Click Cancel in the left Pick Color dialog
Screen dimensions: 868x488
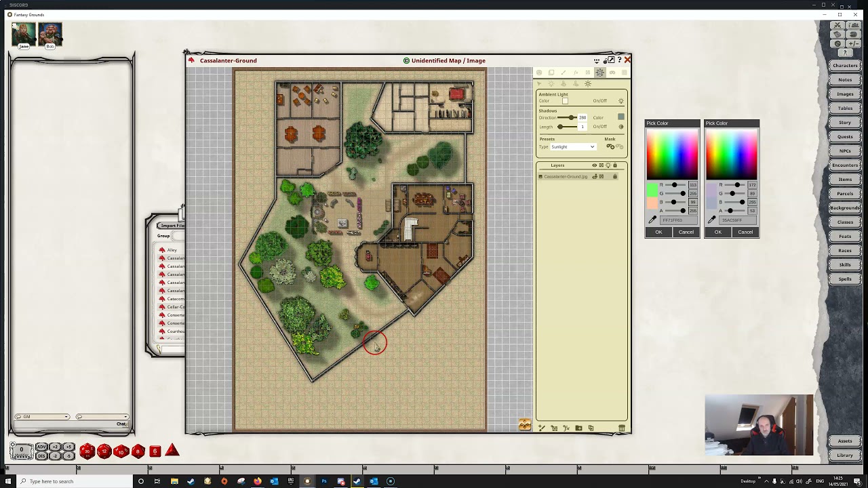click(x=686, y=232)
